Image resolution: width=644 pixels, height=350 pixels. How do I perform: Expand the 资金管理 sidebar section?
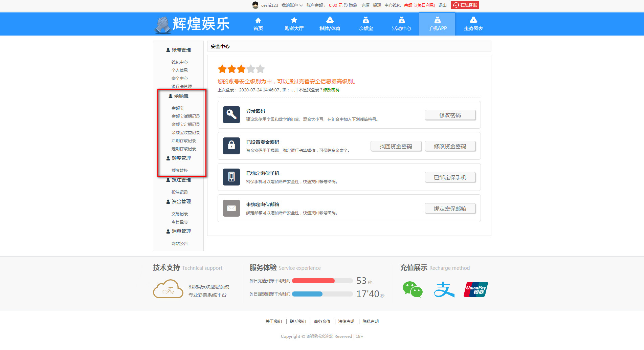click(x=178, y=201)
